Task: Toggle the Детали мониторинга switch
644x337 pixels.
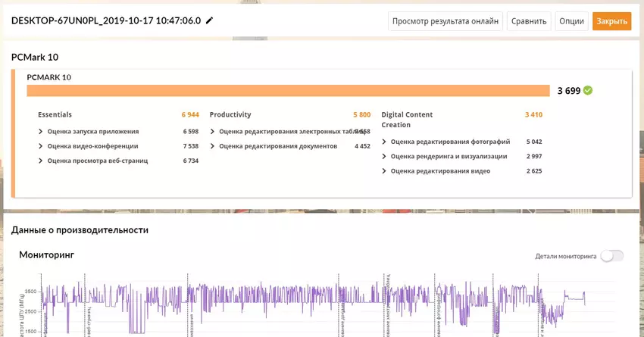Action: coord(611,256)
